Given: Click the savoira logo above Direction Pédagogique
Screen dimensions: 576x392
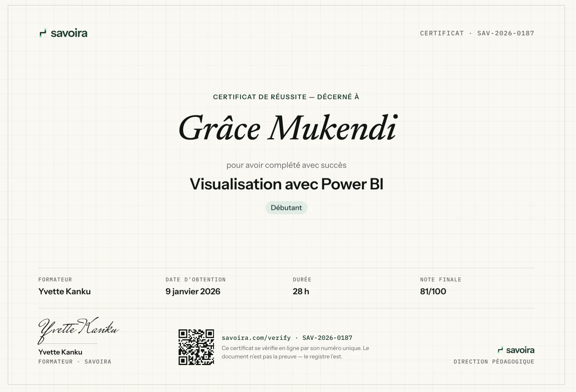Looking at the screenshot, I should tap(516, 350).
